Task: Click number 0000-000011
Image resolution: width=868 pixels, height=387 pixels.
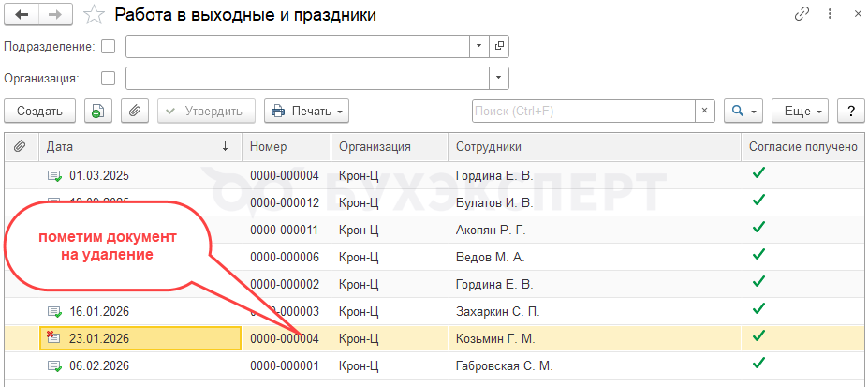Action: click(x=285, y=231)
